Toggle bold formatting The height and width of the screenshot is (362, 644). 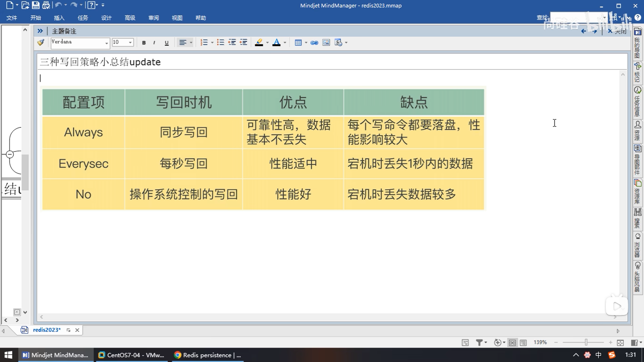pos(144,43)
